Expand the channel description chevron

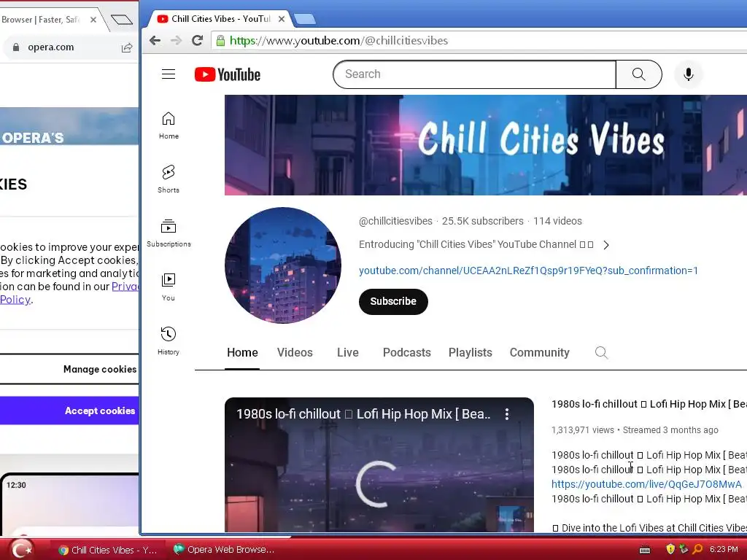click(x=606, y=245)
